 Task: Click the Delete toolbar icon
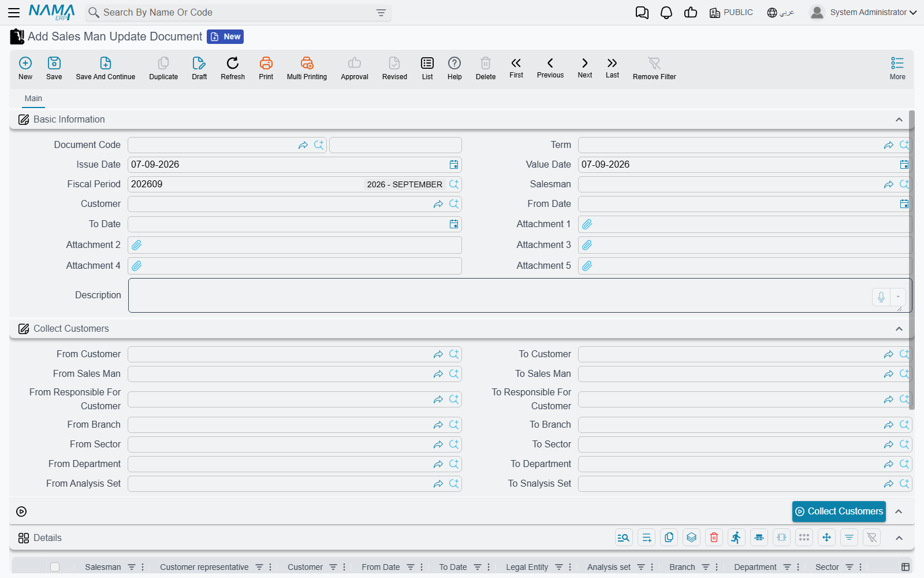(x=486, y=68)
